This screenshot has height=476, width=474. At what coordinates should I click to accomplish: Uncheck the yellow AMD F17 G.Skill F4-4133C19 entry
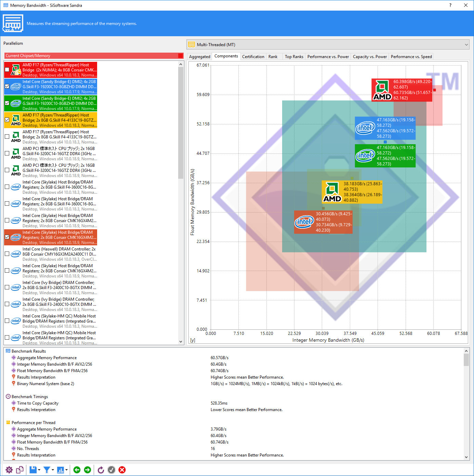click(x=7, y=120)
